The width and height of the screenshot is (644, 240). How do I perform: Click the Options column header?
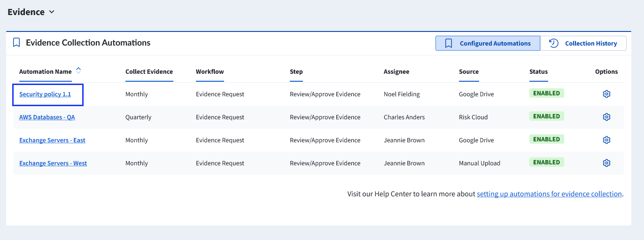pos(606,71)
